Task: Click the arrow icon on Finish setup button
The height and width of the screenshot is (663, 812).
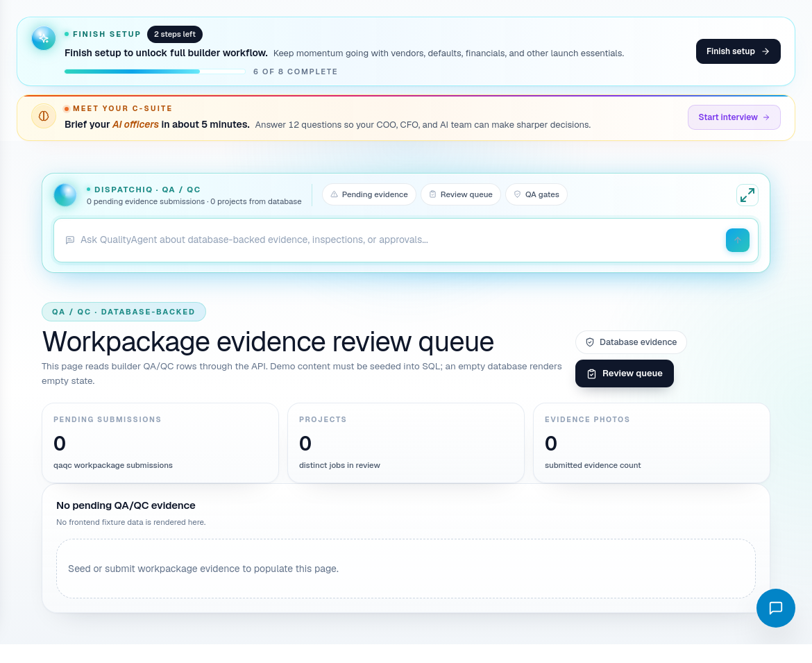Action: tap(766, 51)
